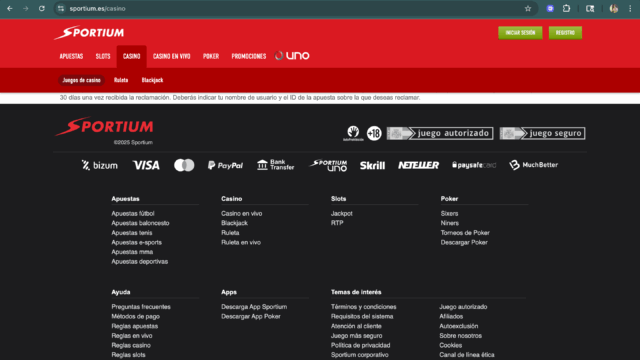This screenshot has height=360, width=640.
Task: Click the juego seguro badge
Action: click(x=542, y=133)
